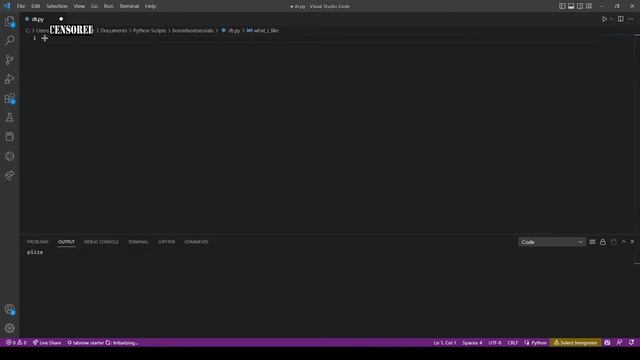Expand the Documents breadcrumb segment

pyautogui.click(x=113, y=30)
